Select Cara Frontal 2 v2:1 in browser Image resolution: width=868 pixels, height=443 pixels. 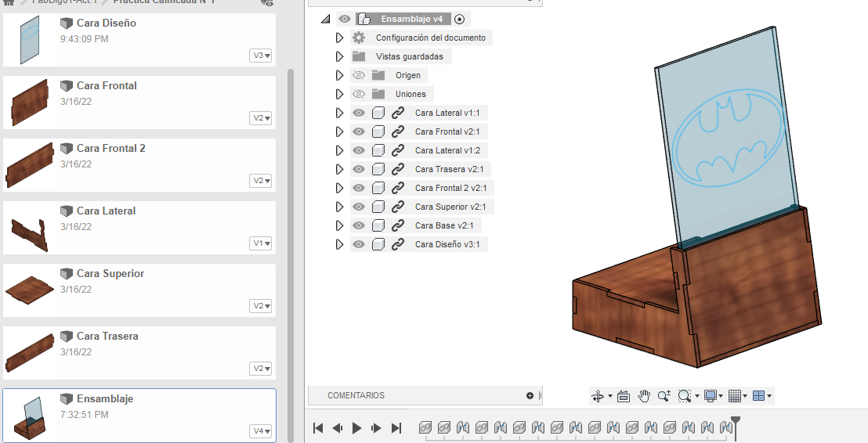point(450,188)
